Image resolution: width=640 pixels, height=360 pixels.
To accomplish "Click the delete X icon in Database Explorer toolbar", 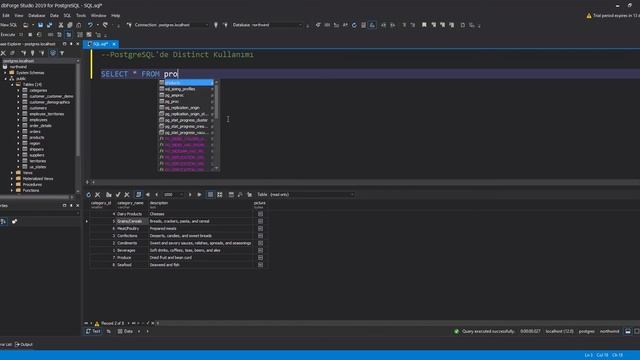I will tap(3, 53).
